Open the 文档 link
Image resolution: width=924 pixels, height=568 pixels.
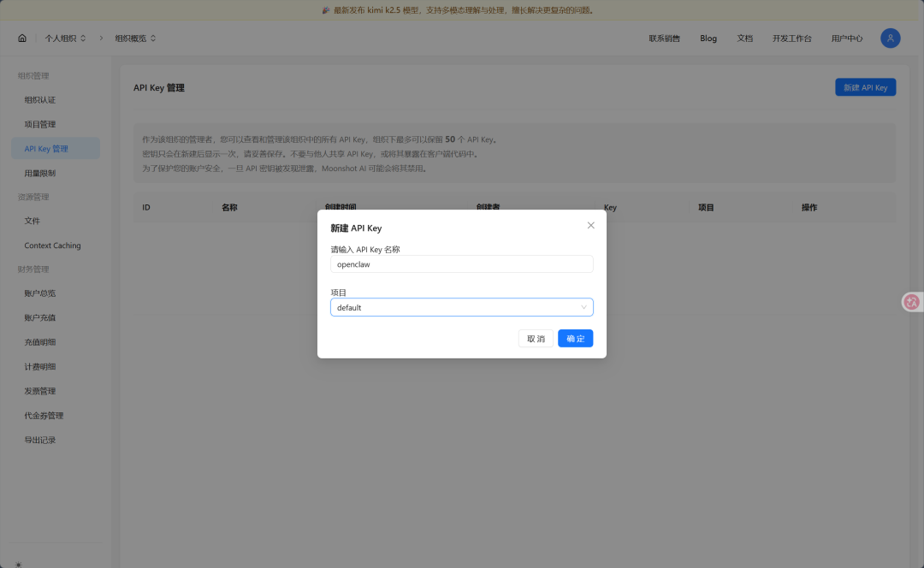(x=745, y=38)
